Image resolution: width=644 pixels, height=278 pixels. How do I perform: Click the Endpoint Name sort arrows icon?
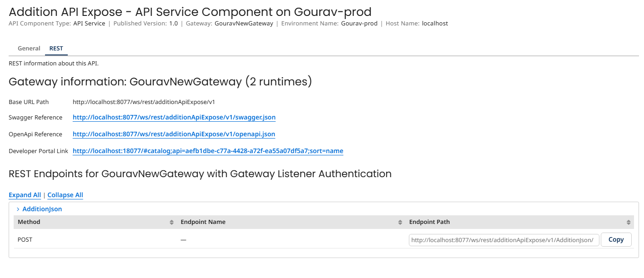(x=400, y=222)
